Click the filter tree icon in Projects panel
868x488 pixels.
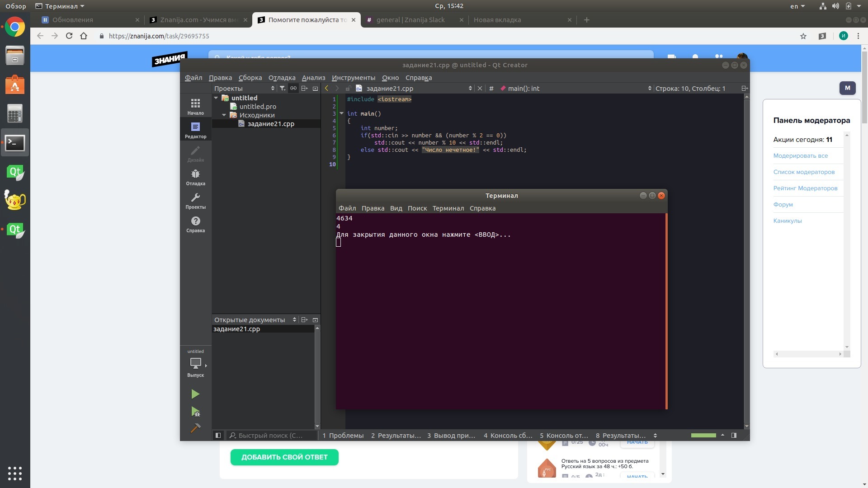click(282, 89)
